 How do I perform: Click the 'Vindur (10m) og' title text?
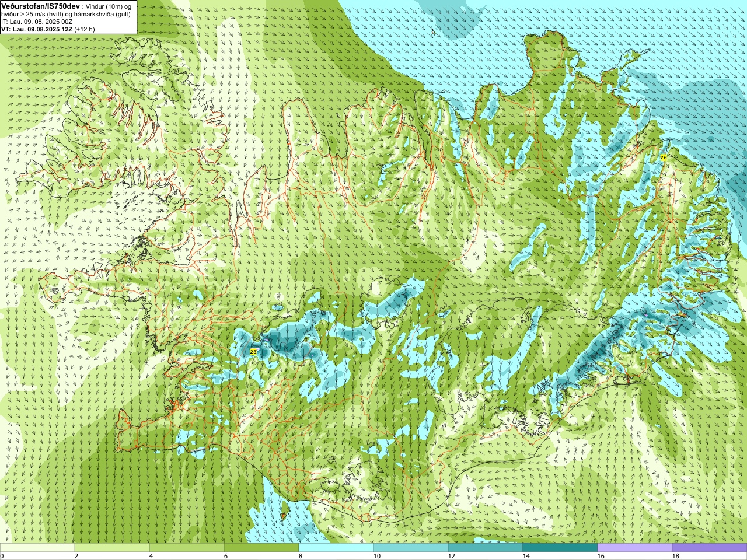109,6
